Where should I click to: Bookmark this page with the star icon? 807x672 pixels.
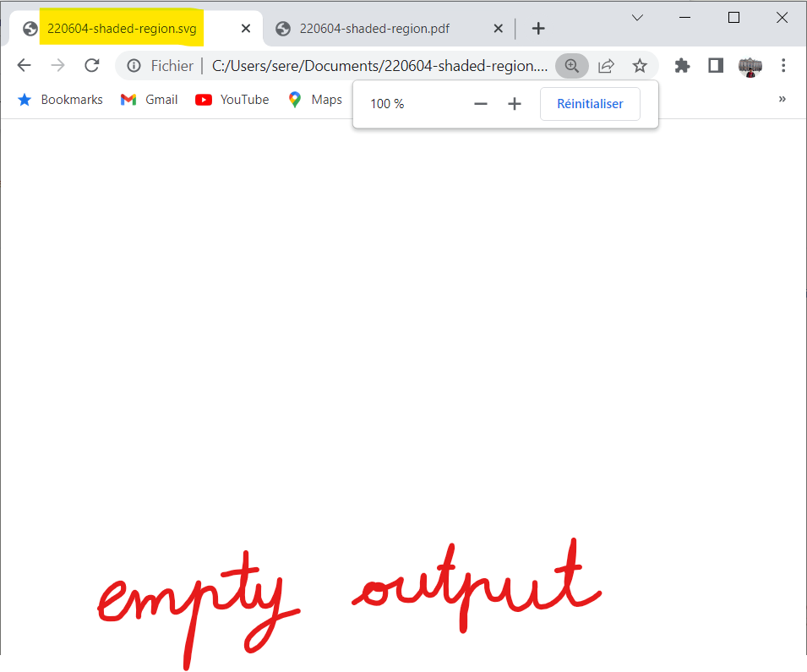point(640,66)
